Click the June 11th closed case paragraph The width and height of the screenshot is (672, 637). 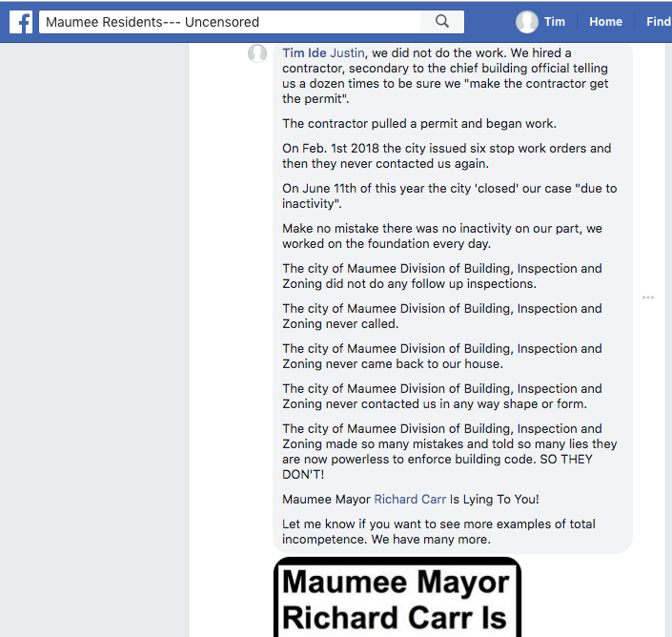(448, 195)
